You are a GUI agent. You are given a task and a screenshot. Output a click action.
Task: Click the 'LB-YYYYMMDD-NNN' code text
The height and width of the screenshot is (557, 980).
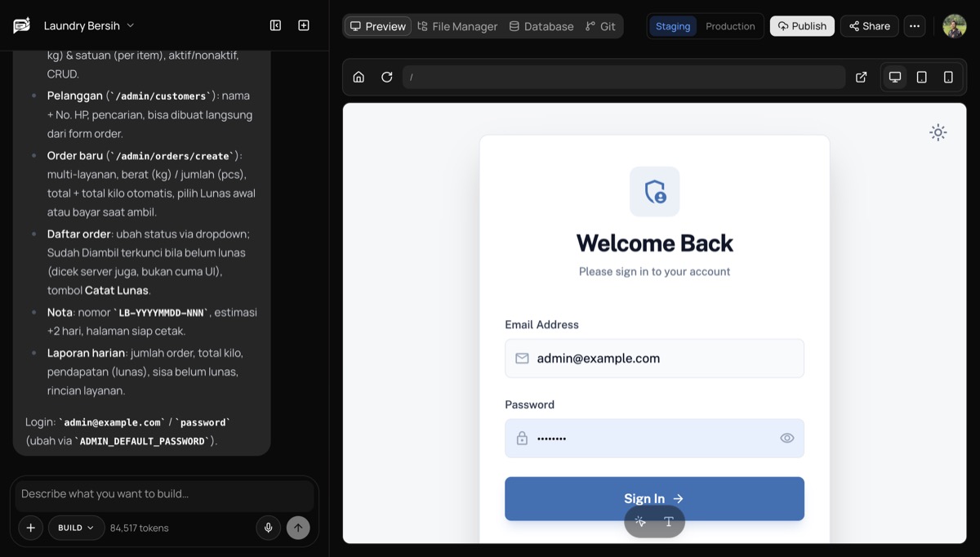(162, 313)
